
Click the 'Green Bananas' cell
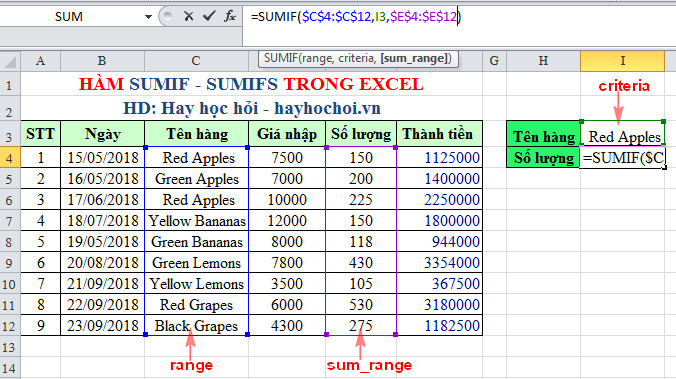tap(197, 242)
